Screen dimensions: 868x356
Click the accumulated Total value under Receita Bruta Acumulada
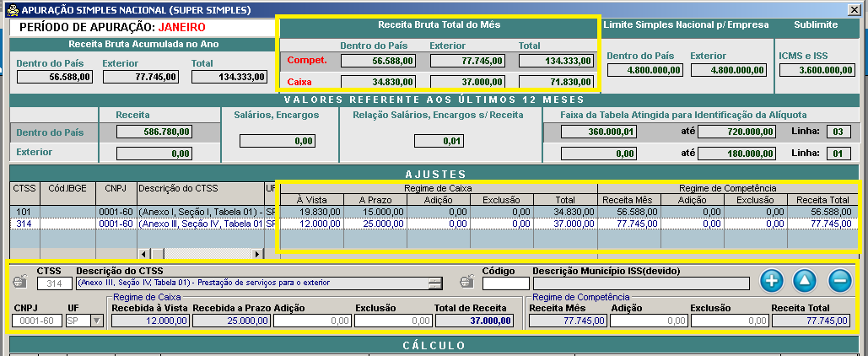tap(229, 77)
